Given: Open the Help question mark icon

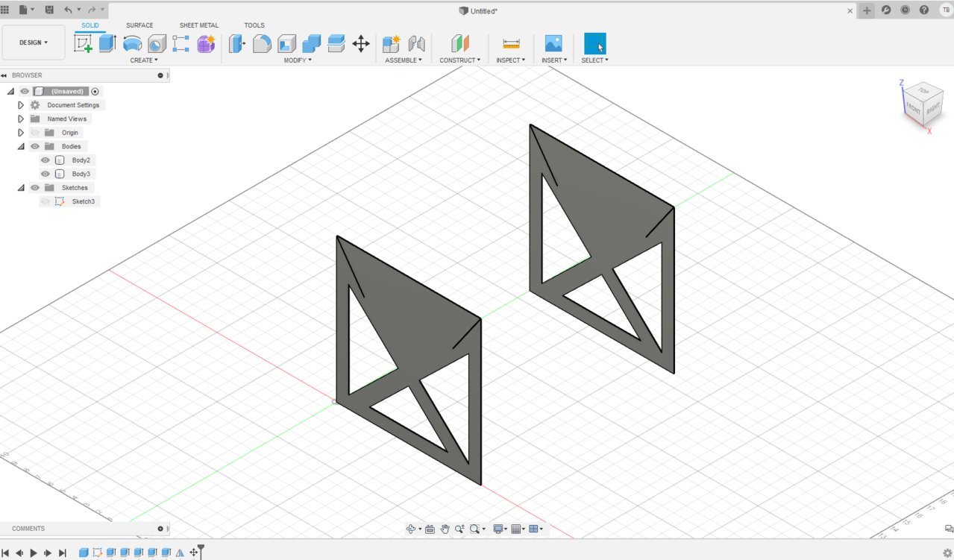Looking at the screenshot, I should [924, 10].
